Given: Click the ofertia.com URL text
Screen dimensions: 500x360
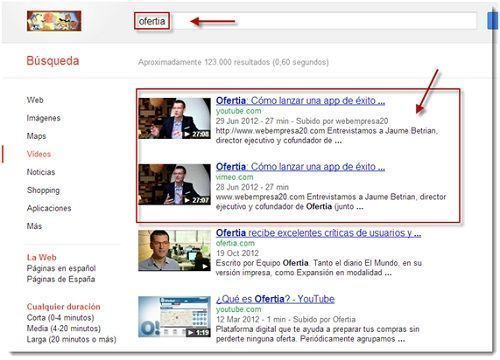Looking at the screenshot, I should pos(235,243).
